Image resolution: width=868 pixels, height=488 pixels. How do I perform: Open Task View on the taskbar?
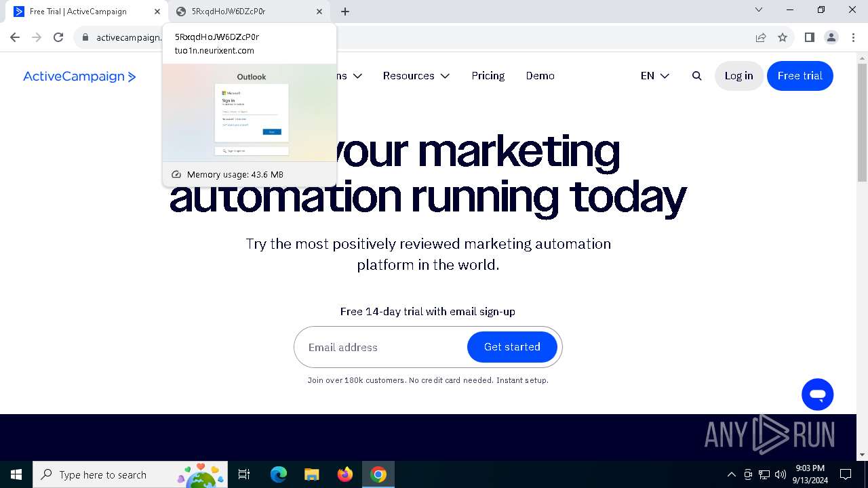pos(244,474)
